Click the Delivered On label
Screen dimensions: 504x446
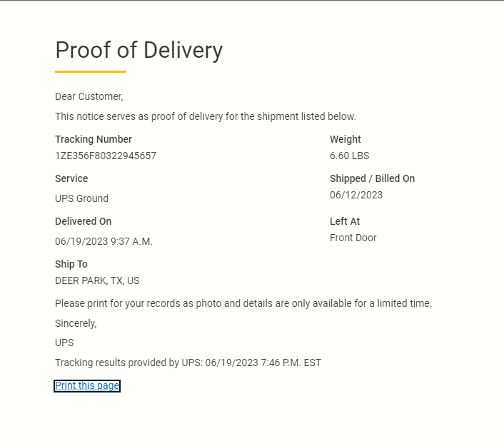pyautogui.click(x=83, y=221)
